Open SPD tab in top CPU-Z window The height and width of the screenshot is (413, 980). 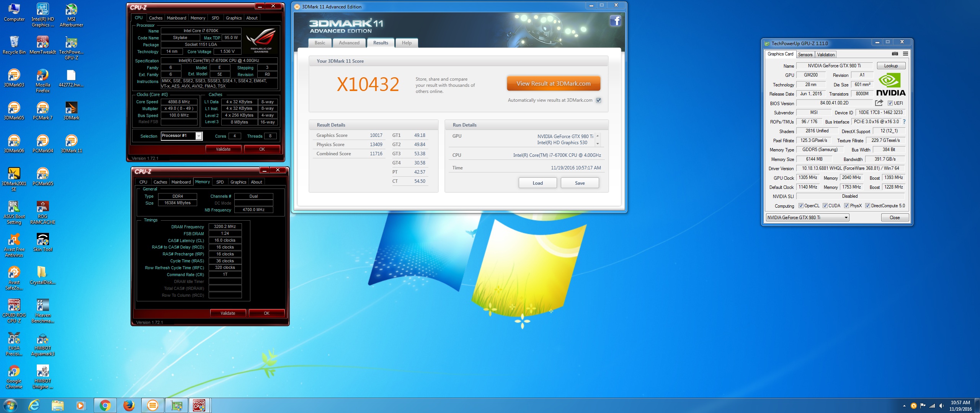point(216,18)
